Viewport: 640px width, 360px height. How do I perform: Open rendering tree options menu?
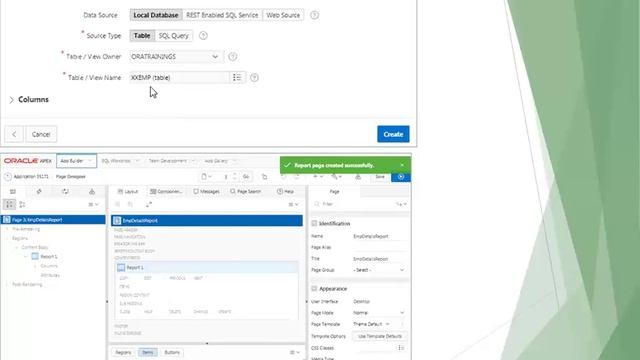93,204
